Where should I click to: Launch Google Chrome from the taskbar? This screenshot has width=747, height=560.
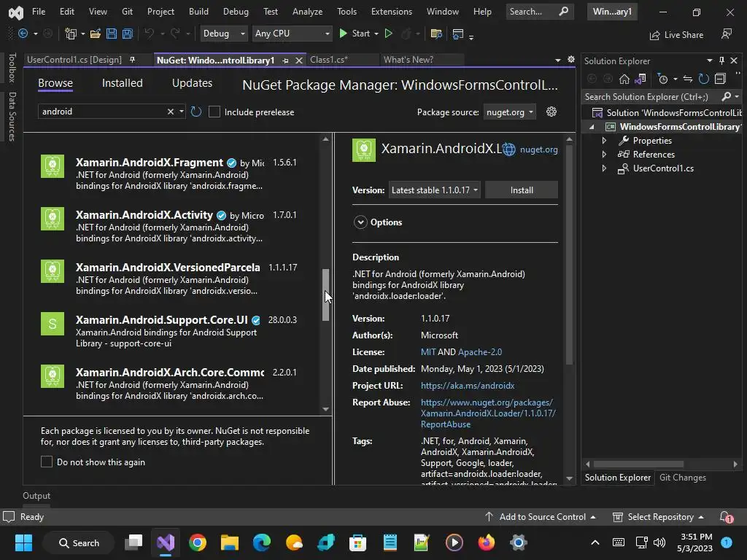pyautogui.click(x=198, y=542)
